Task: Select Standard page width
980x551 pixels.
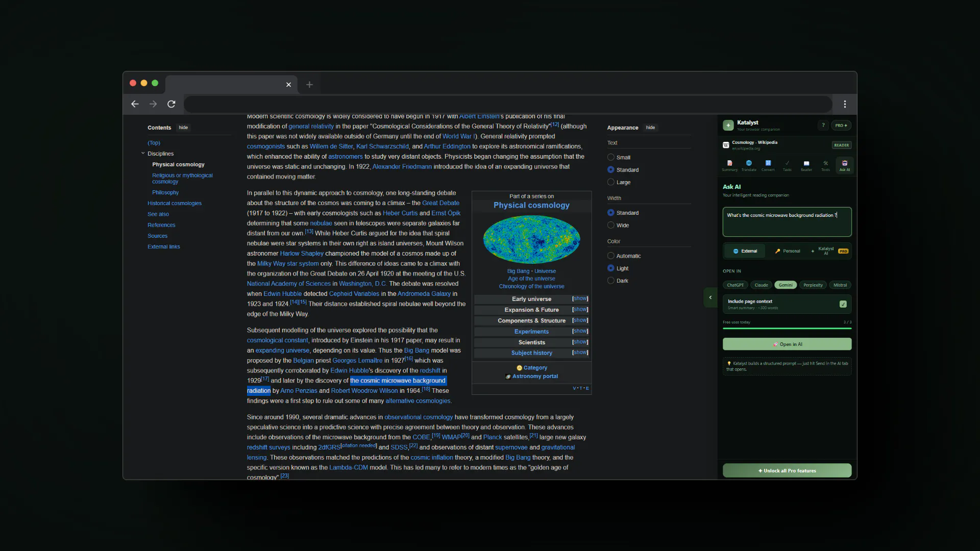Action: tap(611, 213)
